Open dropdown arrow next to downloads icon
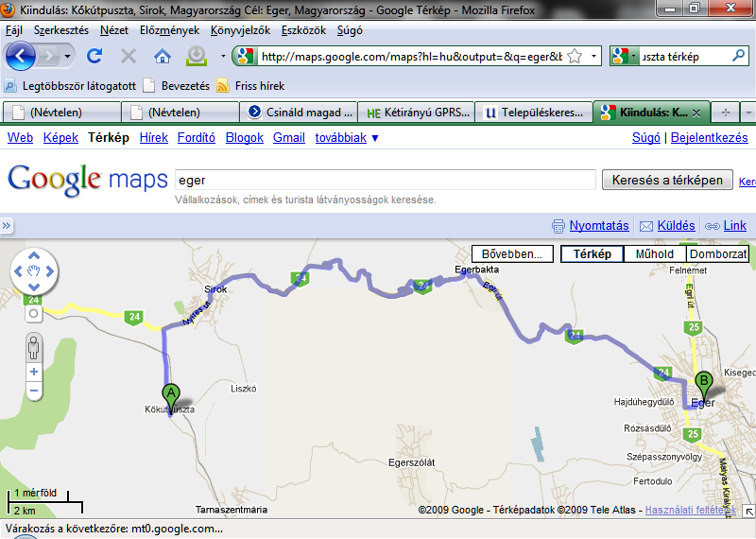The width and height of the screenshot is (756, 539). pos(223,57)
